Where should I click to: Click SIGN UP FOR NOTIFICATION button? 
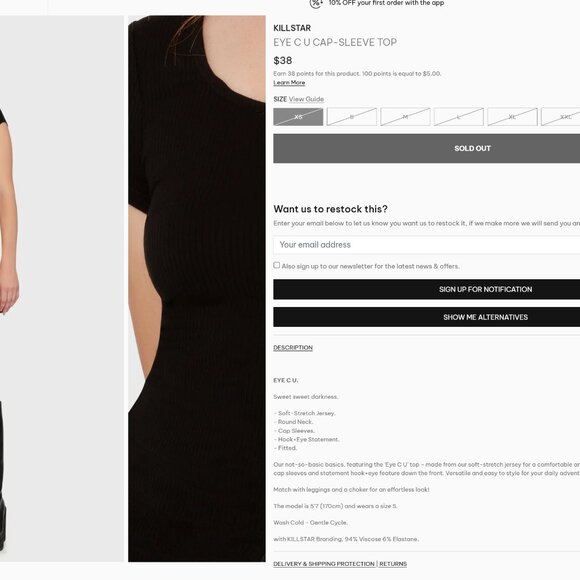[426, 289]
